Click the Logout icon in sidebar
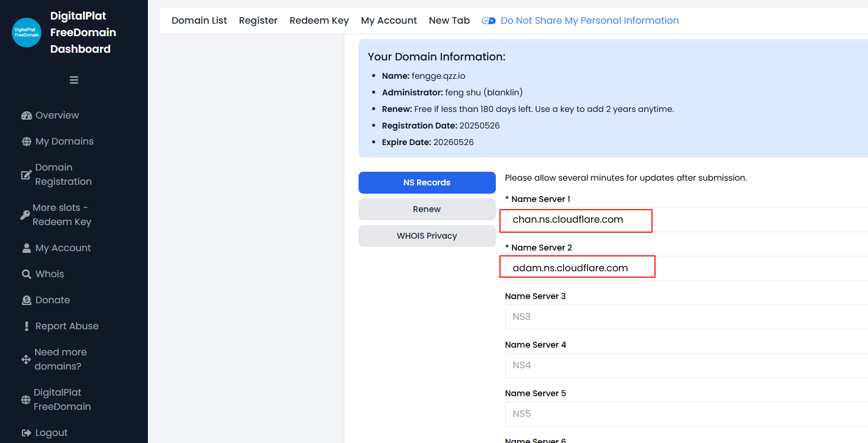The height and width of the screenshot is (443, 868). 27,433
